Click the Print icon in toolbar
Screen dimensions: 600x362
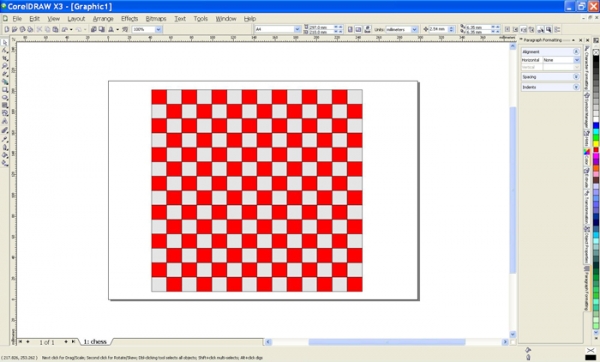click(30, 29)
